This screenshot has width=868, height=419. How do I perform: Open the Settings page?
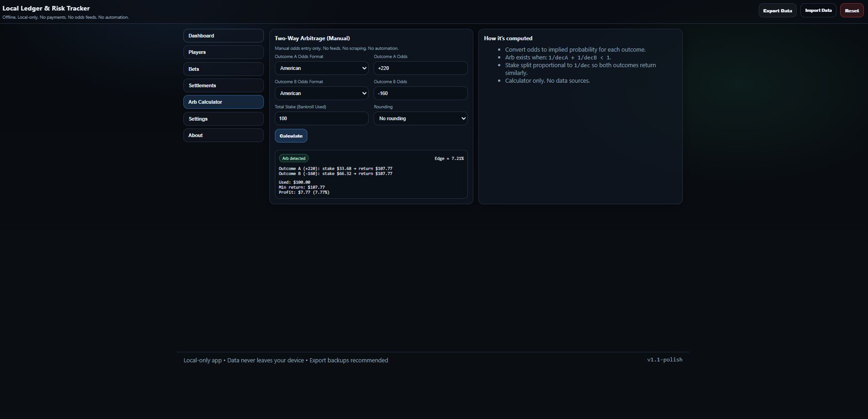point(223,119)
